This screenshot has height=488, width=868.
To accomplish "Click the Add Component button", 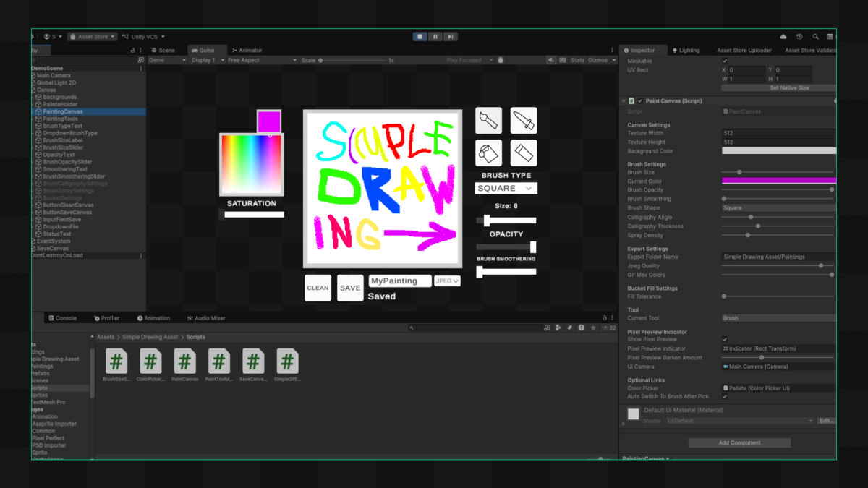I will (x=739, y=442).
